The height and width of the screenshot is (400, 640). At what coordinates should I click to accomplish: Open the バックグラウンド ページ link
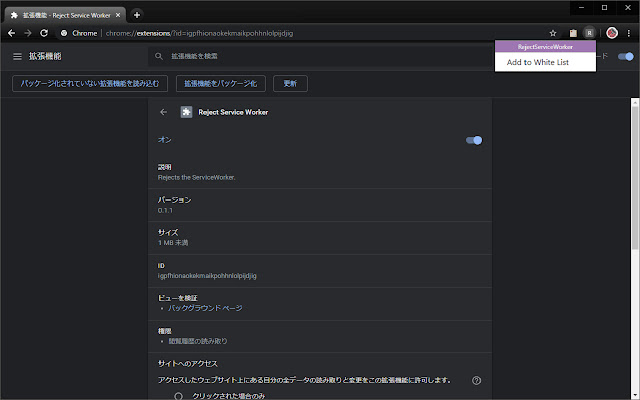(205, 308)
